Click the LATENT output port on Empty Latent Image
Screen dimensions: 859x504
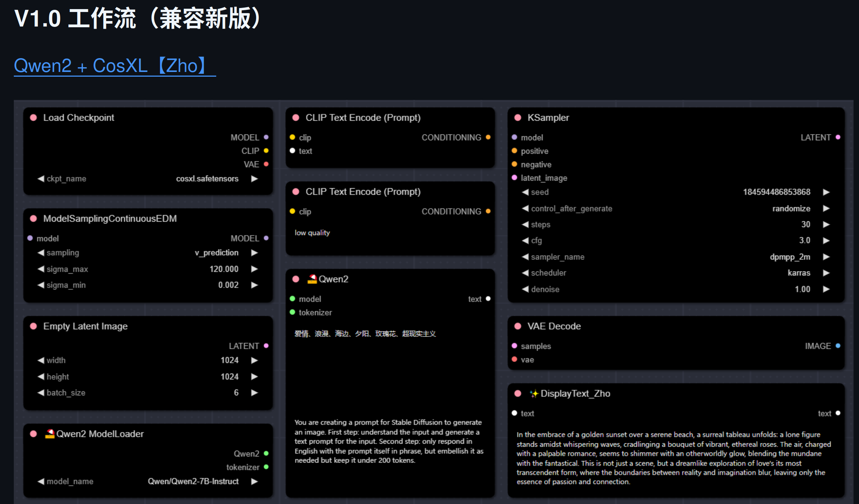click(266, 346)
